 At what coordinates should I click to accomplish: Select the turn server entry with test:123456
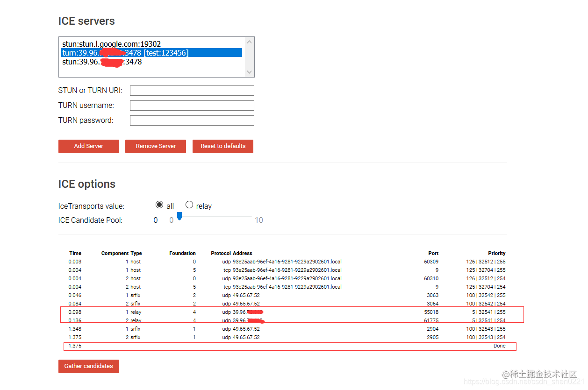pos(152,53)
